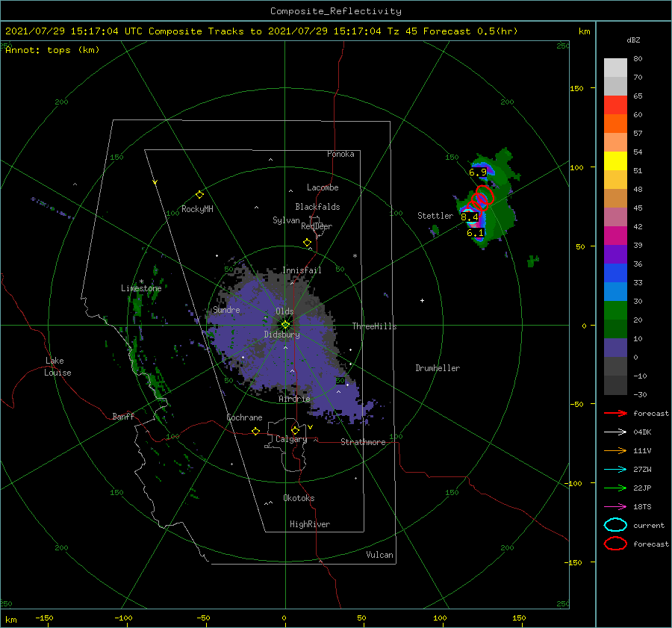Click the Composite_Reflectivity title text

pyautogui.click(x=335, y=11)
